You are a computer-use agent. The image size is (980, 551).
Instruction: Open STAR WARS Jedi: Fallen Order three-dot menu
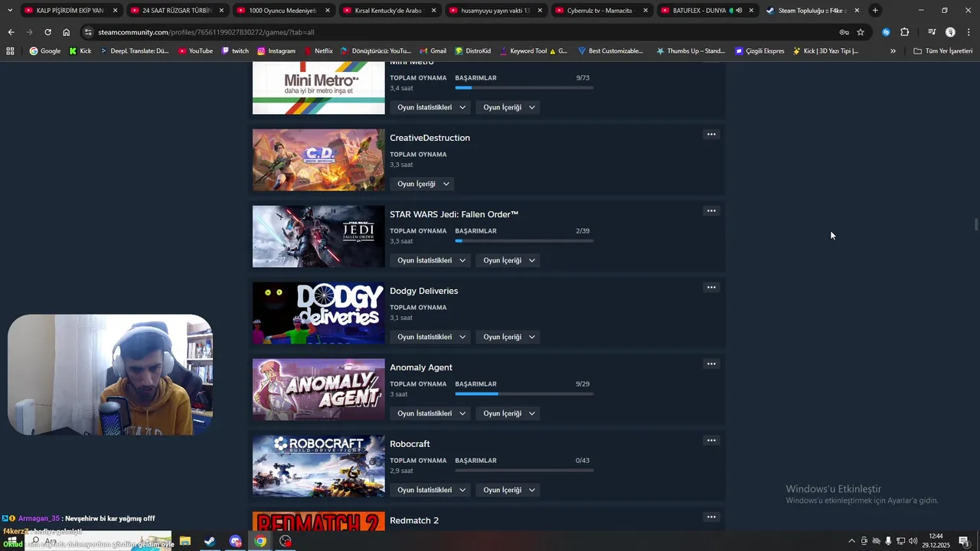coord(711,211)
